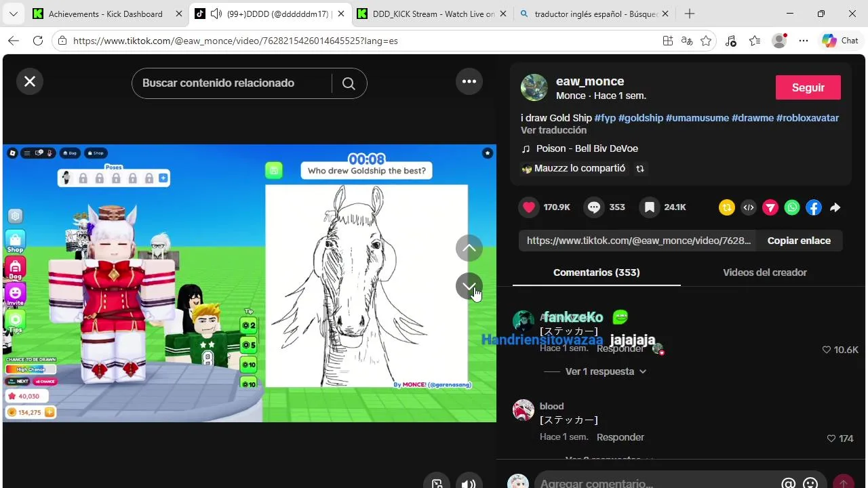The height and width of the screenshot is (488, 868).
Task: Open eaw_monce profile avatar
Action: tap(534, 87)
